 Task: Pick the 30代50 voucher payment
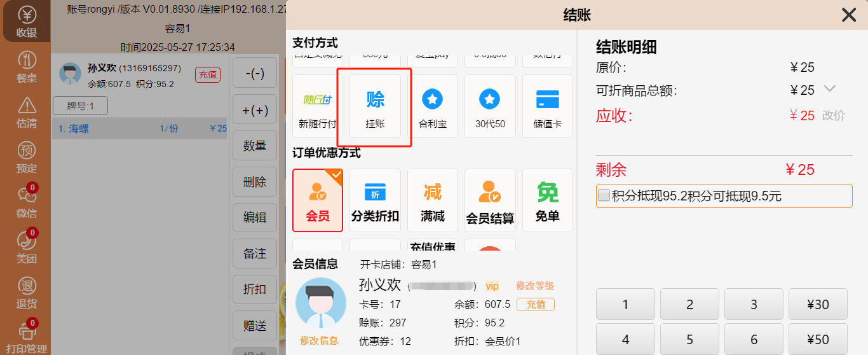tap(490, 106)
